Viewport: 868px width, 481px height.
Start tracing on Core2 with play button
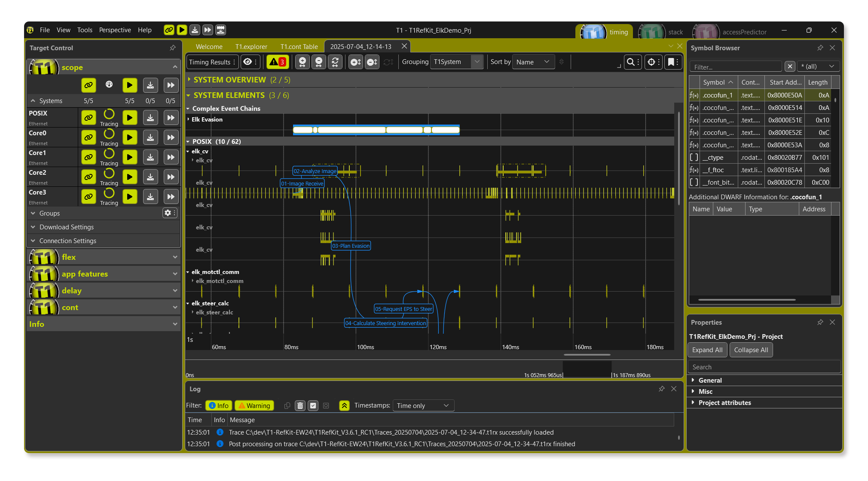point(129,177)
